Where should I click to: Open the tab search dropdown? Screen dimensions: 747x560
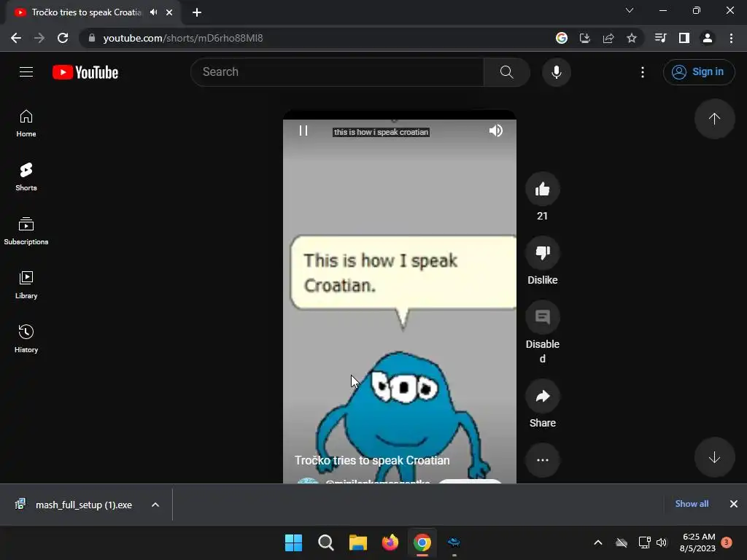click(x=630, y=10)
